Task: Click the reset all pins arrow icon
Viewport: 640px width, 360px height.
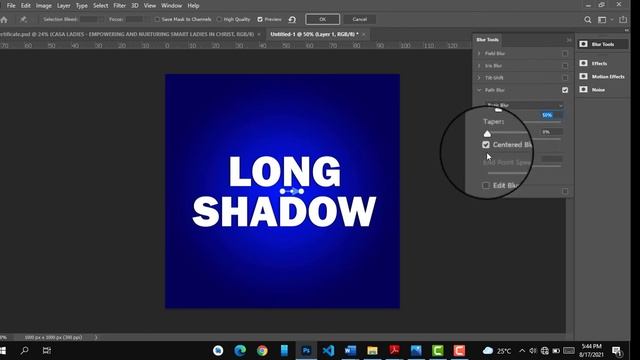Action: [292, 19]
